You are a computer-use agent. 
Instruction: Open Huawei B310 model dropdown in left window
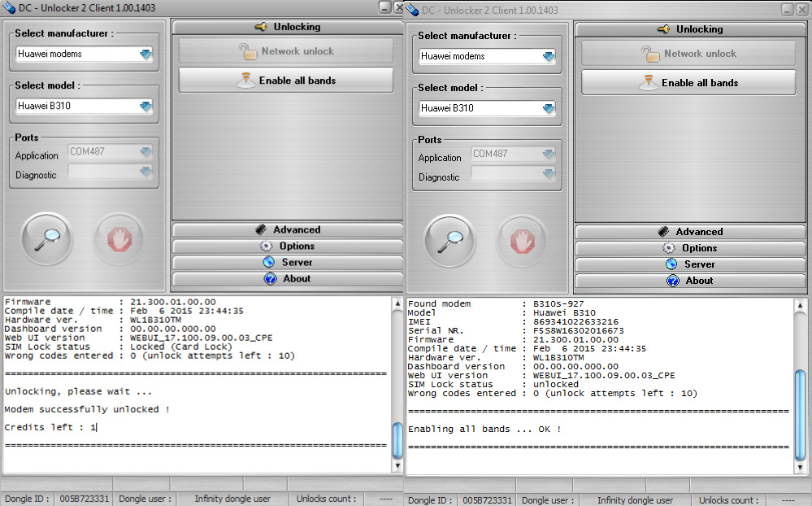pyautogui.click(x=145, y=106)
